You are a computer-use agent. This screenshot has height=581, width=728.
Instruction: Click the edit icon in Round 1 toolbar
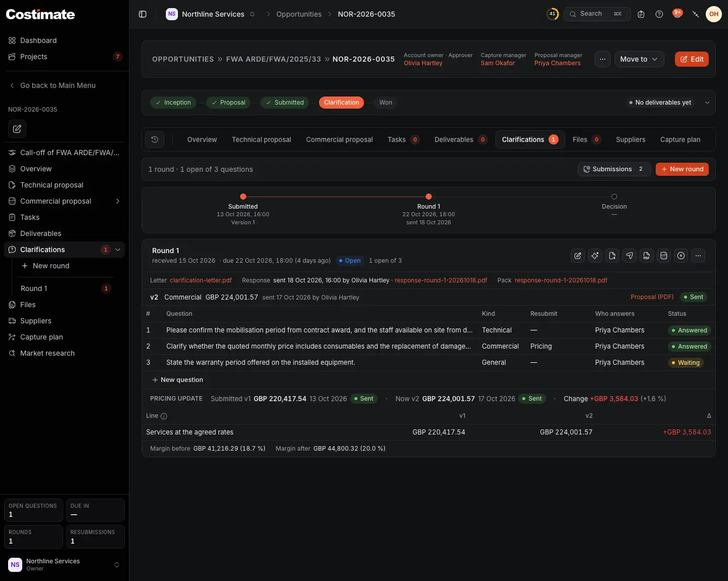tap(578, 256)
